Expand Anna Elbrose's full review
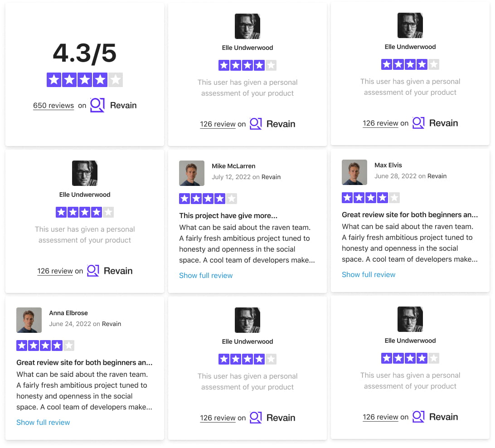495x448 pixels. click(43, 422)
